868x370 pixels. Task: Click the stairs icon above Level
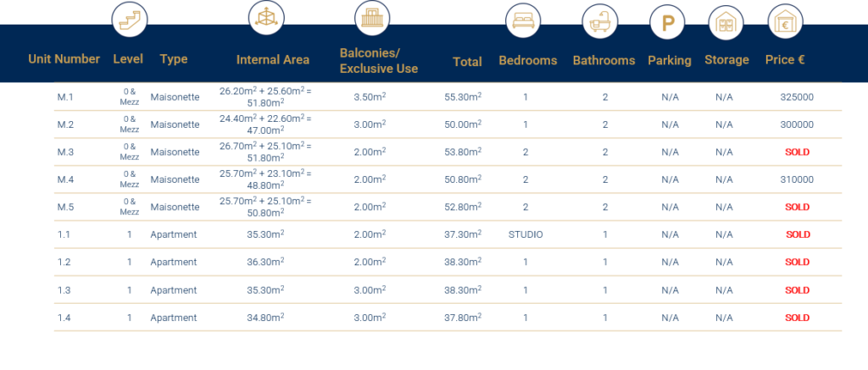(130, 19)
